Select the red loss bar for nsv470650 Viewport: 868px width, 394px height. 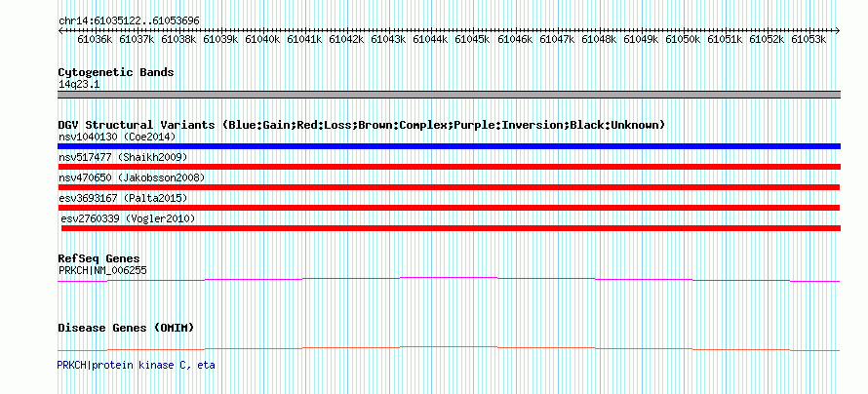click(x=449, y=187)
